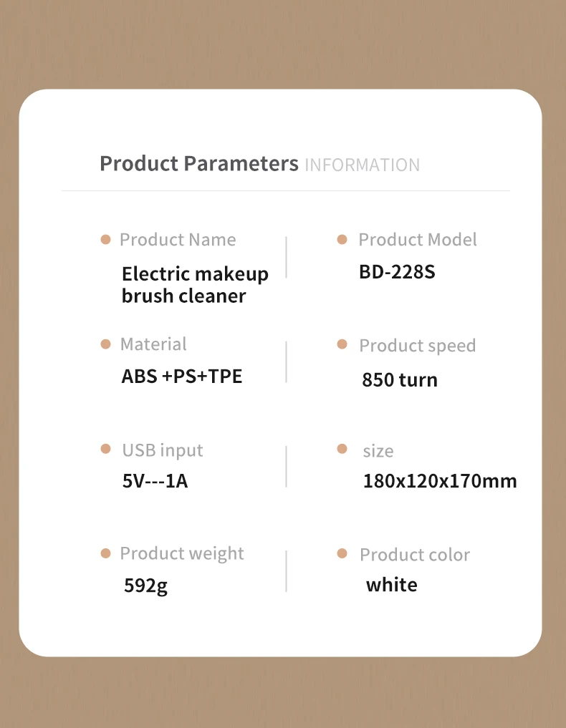Click the bullet dot beside Material
Image resolution: width=566 pixels, height=728 pixels.
pos(105,344)
